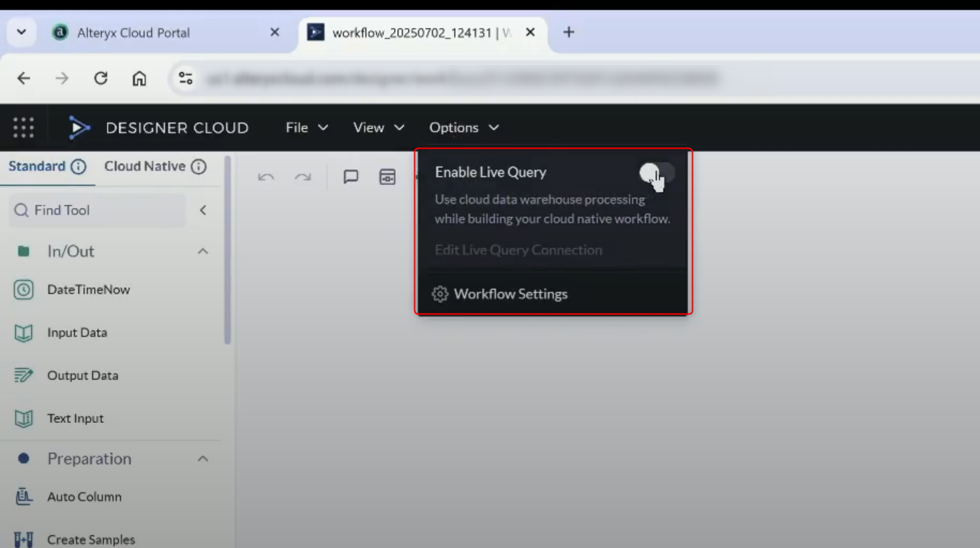Open the apps grid launcher icon
The height and width of the screenshot is (548, 980).
pos(24,128)
